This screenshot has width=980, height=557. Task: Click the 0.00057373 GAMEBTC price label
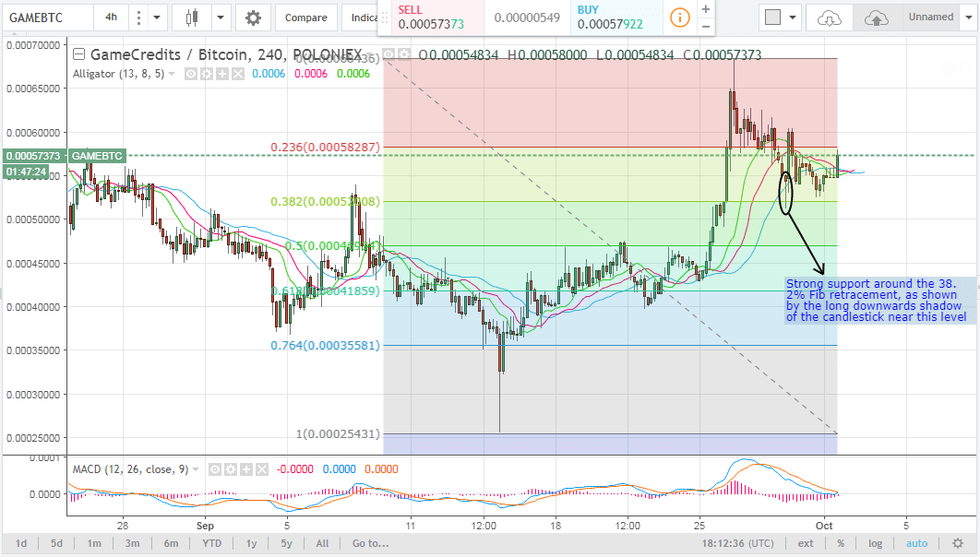pos(65,156)
